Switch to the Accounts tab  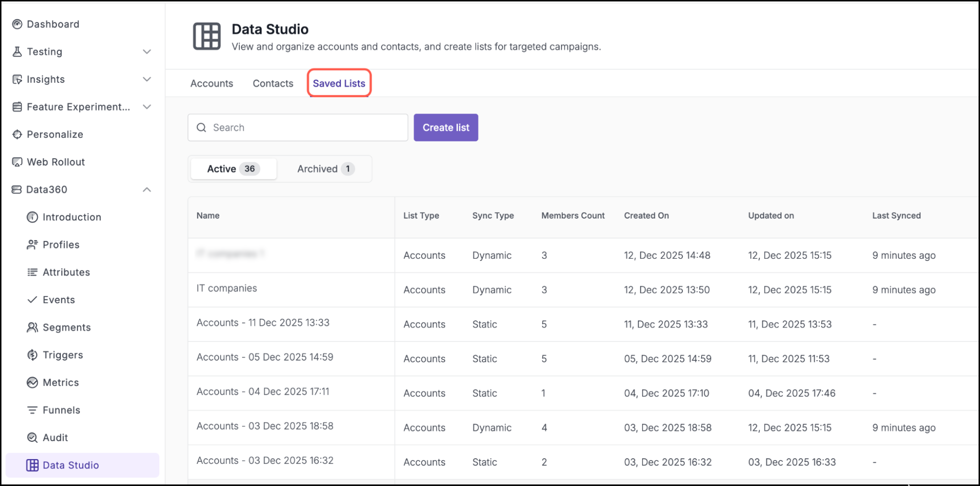(x=211, y=83)
